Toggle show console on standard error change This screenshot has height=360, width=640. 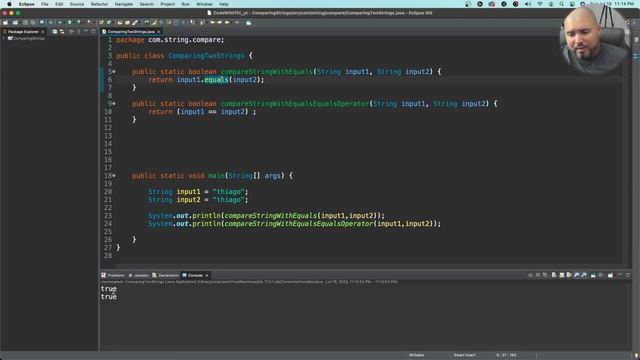[x=584, y=275]
